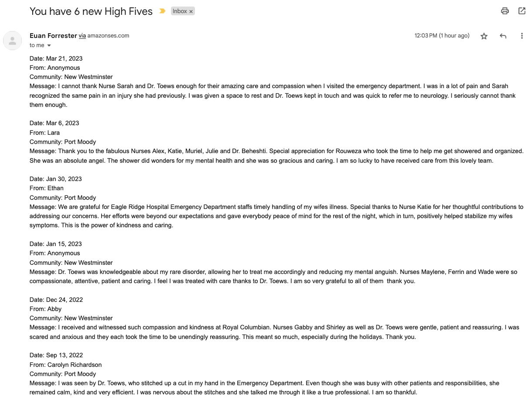
Task: Click the Print all icon
Action: point(505,11)
